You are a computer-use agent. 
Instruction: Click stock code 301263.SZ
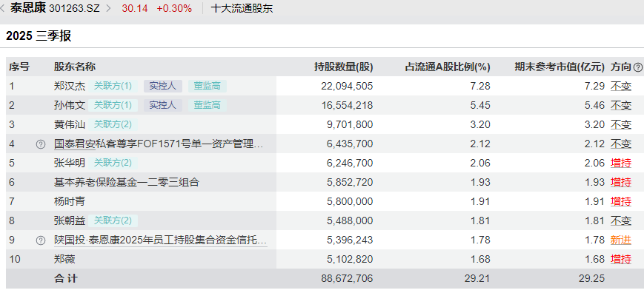click(x=74, y=9)
